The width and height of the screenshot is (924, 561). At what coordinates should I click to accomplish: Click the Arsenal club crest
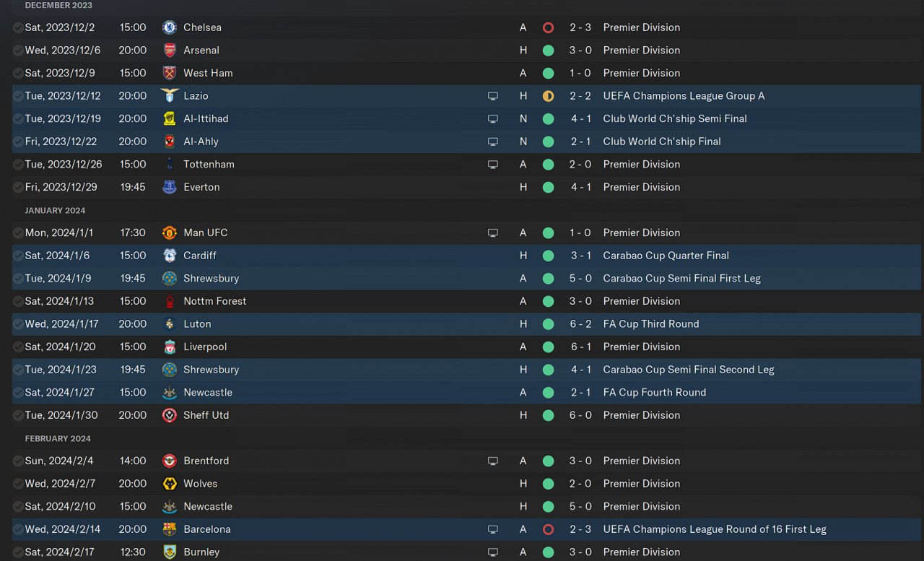coord(170,51)
